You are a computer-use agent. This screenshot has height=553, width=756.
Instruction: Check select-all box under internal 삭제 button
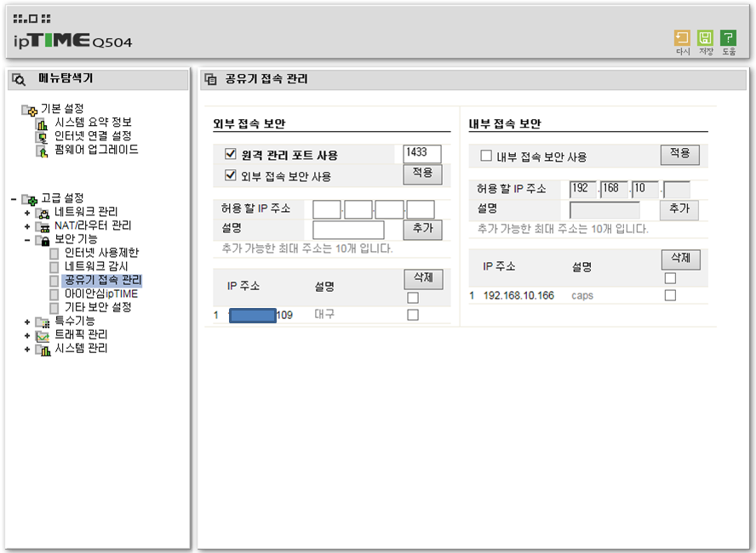[x=670, y=278]
